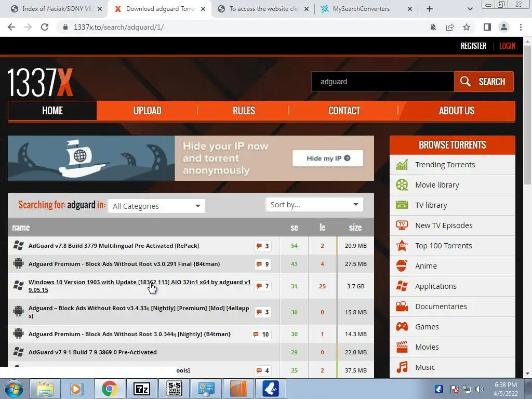This screenshot has height=399, width=532.
Task: Click the REGISTER link
Action: tap(473, 46)
